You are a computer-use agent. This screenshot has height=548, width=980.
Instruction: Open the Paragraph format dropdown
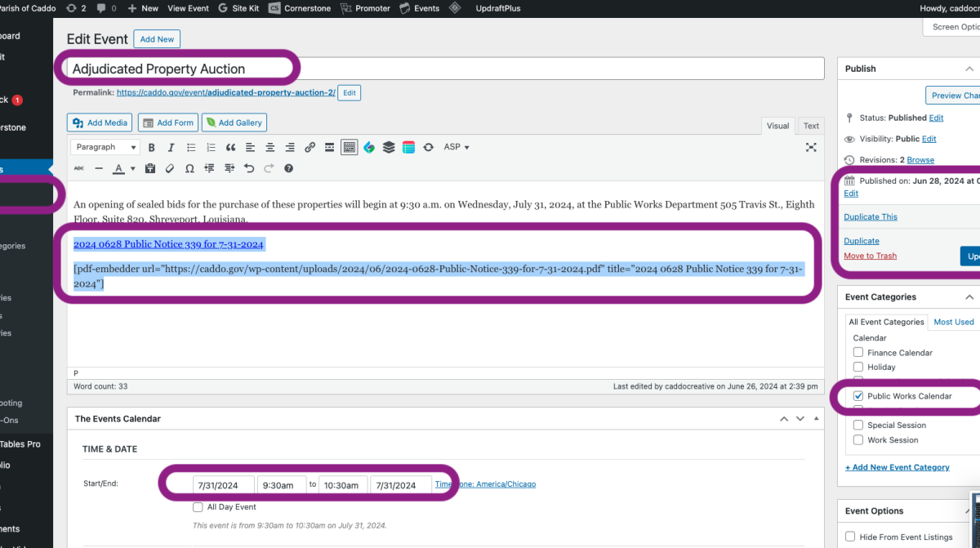click(x=105, y=147)
